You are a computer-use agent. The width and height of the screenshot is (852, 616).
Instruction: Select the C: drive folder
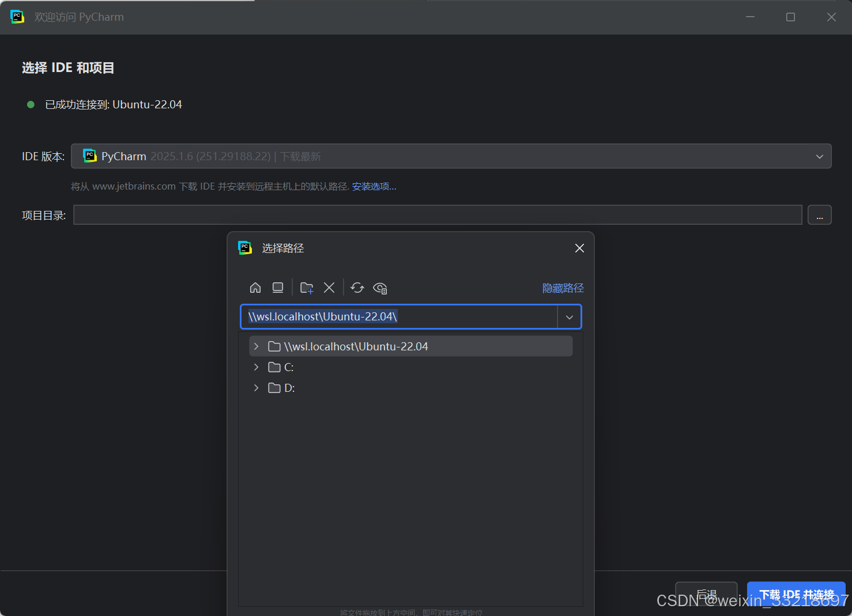(x=281, y=367)
